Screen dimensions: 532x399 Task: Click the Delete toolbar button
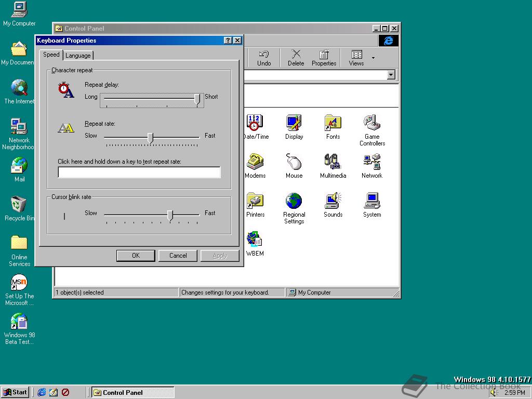pyautogui.click(x=296, y=58)
